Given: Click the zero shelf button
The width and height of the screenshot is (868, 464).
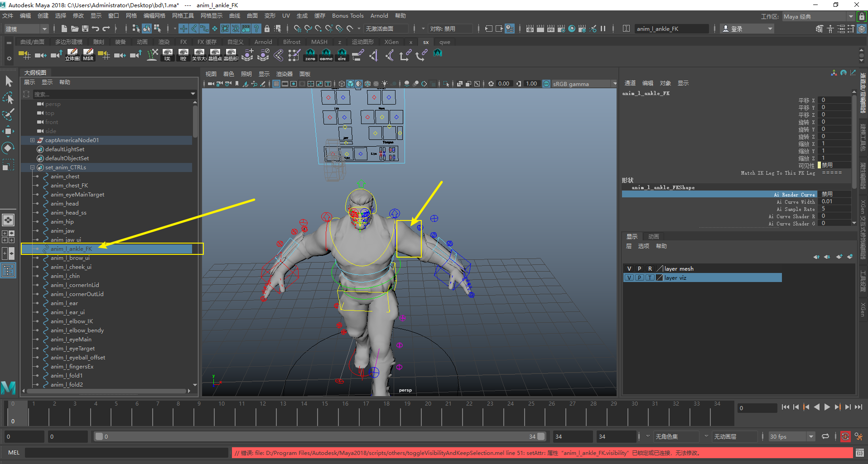Looking at the screenshot, I should (x=310, y=55).
